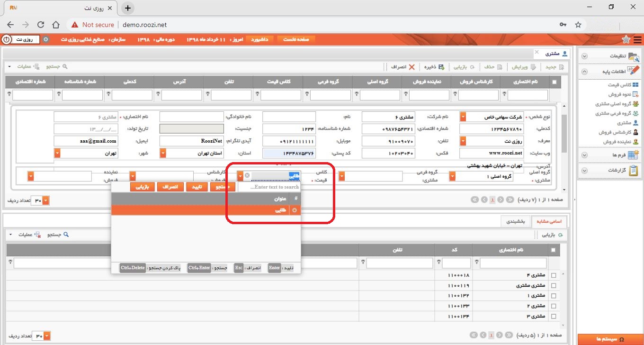
Task: Click the وب سایت field with www.roozi.net
Action: 492,154
